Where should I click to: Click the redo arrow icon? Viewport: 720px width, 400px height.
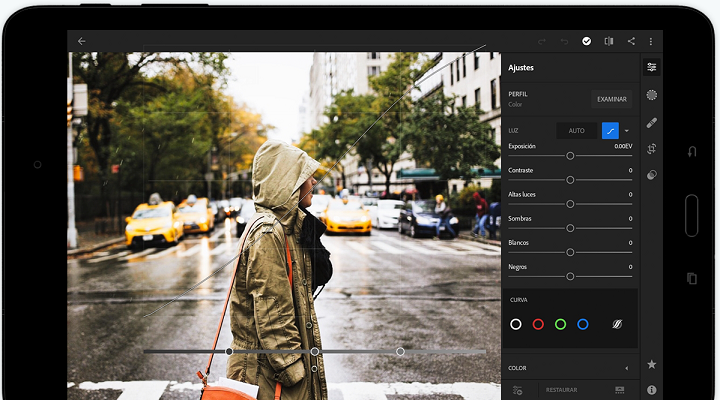click(542, 41)
